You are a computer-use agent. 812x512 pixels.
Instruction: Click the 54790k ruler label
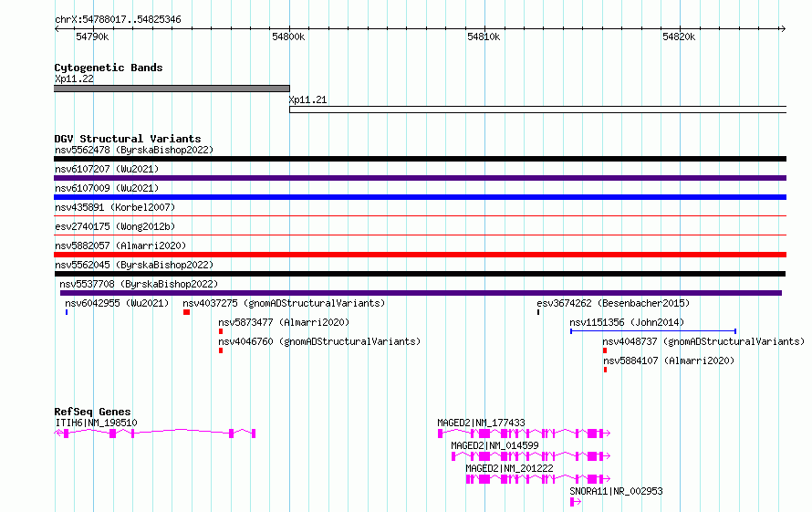(92, 37)
